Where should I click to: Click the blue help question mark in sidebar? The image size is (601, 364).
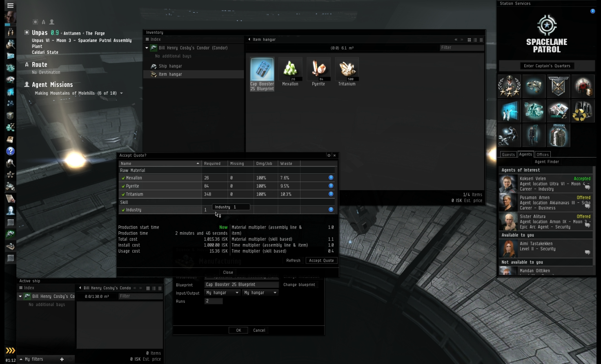coord(10,151)
